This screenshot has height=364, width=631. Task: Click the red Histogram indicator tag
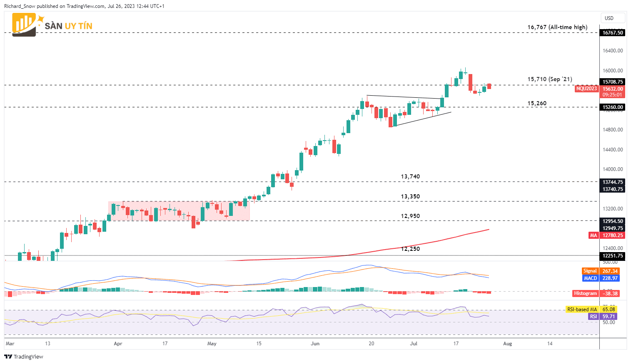click(x=585, y=293)
